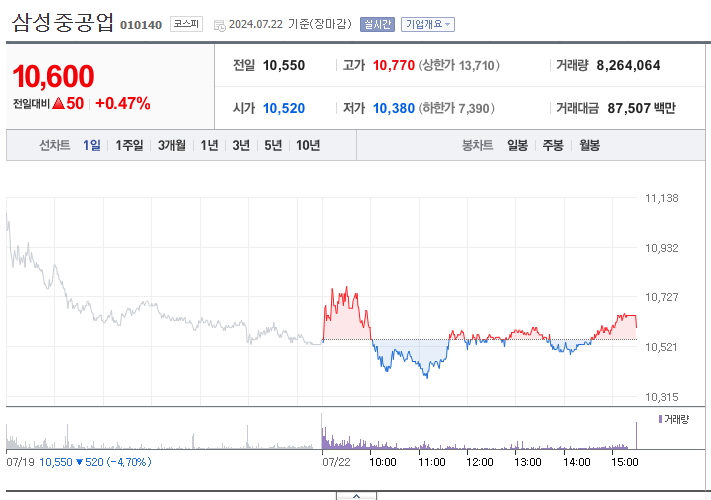Screen dimensions: 711x500
Task: Click the 10,521 price axis label
Action: (661, 347)
